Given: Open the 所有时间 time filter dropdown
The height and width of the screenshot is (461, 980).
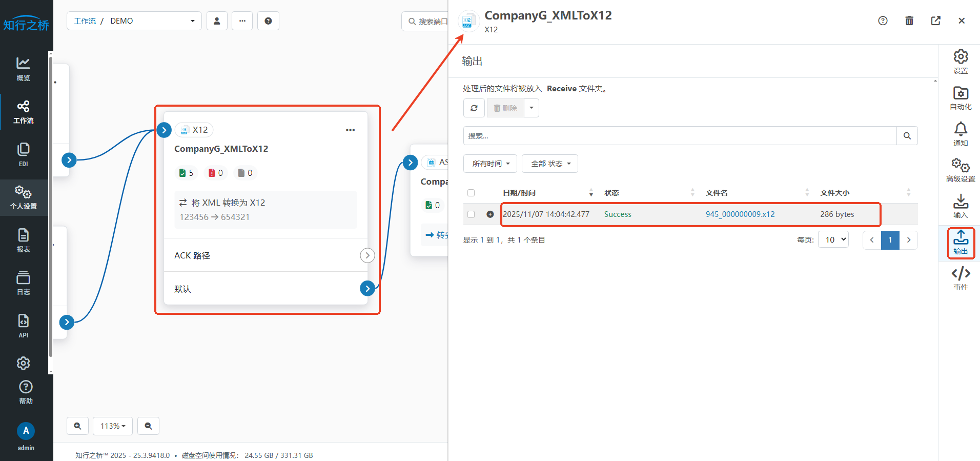Looking at the screenshot, I should 490,164.
